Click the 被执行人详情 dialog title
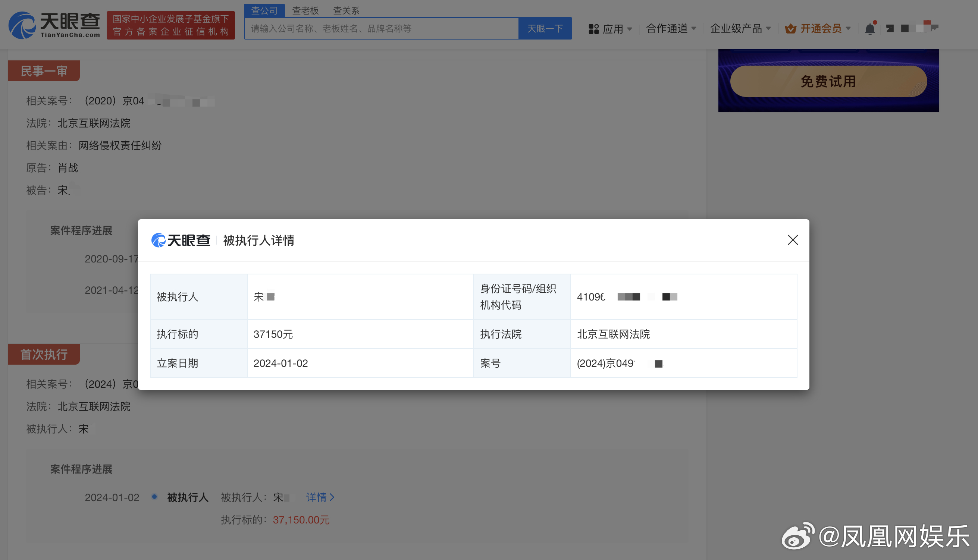This screenshot has width=978, height=560. pos(258,240)
